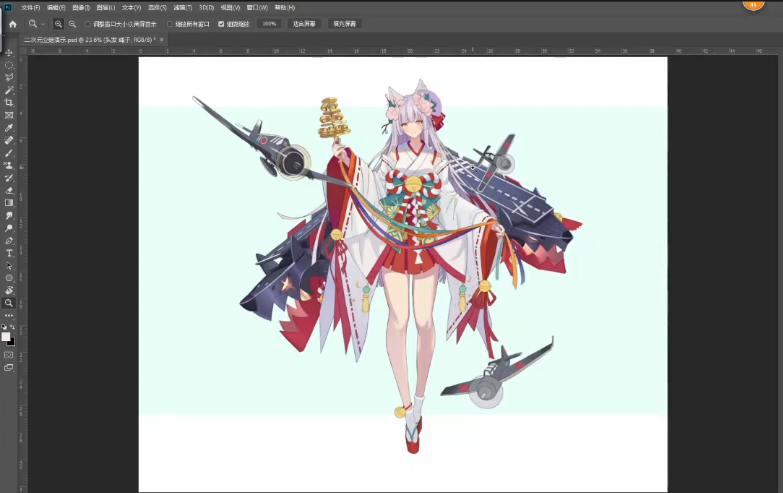
Task: Enable zoom all windows checkbox
Action: point(170,23)
